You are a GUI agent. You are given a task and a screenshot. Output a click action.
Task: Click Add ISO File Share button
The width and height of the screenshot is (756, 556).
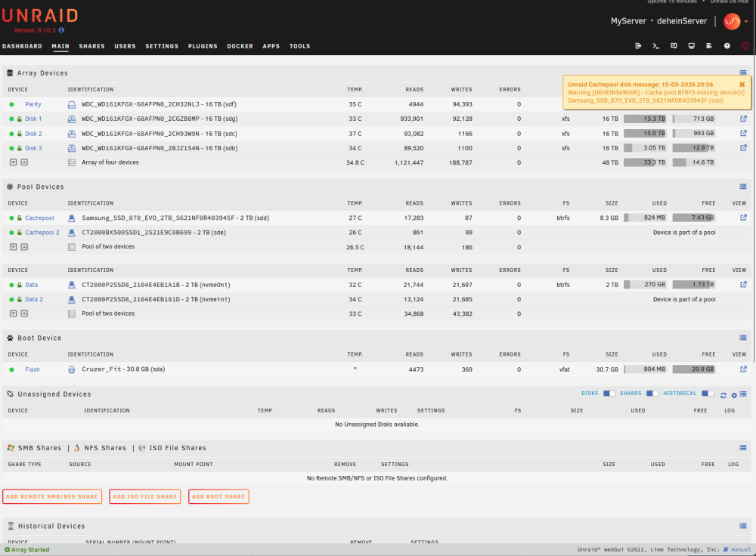(144, 497)
